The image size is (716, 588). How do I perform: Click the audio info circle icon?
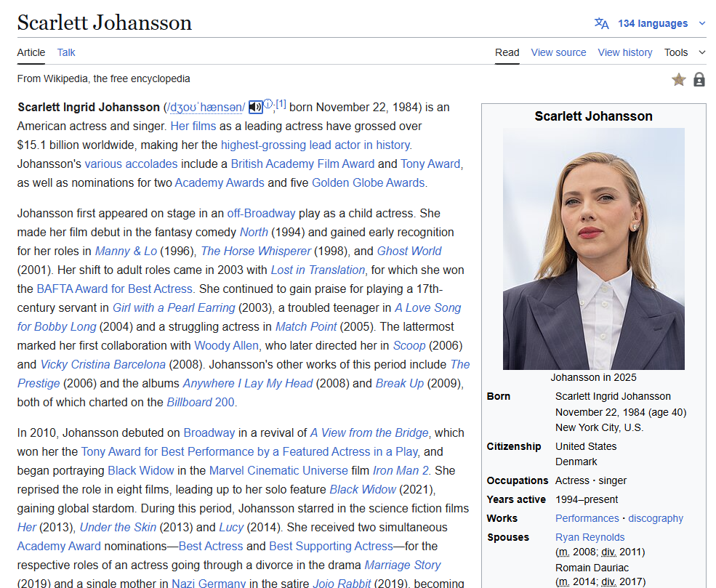coord(268,104)
